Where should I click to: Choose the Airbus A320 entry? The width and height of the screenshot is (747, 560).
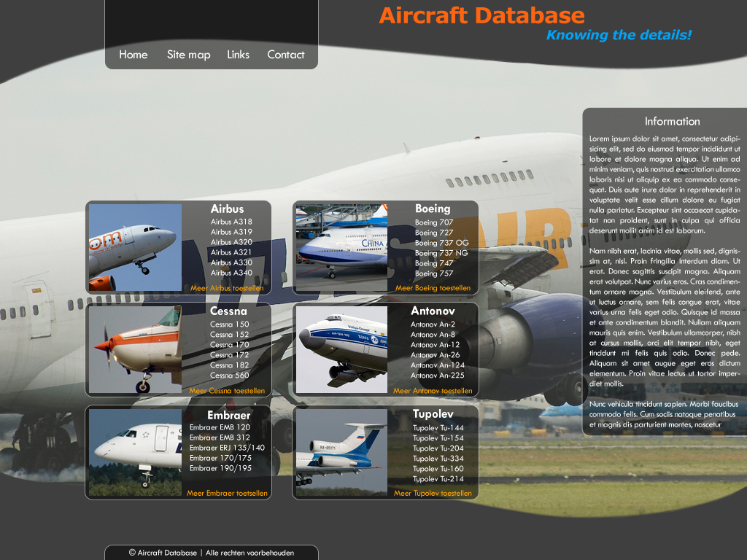[231, 242]
